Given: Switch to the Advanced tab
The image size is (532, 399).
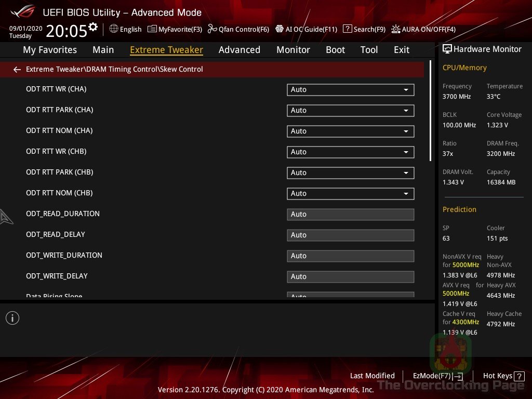Looking at the screenshot, I should (x=240, y=50).
